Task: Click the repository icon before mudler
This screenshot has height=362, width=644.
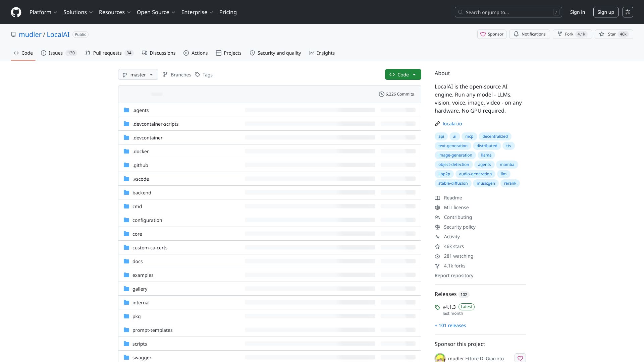Action: 13,35
